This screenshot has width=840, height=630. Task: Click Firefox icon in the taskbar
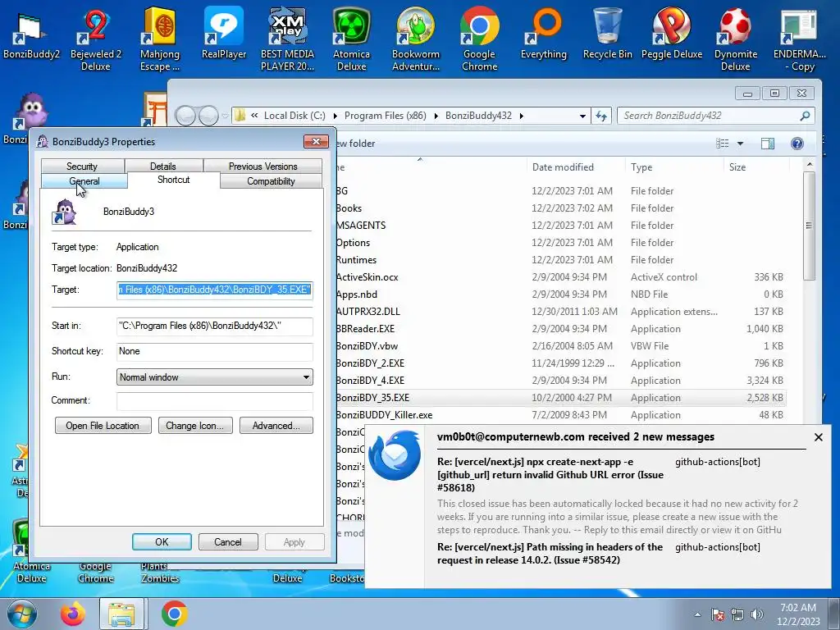[72, 614]
